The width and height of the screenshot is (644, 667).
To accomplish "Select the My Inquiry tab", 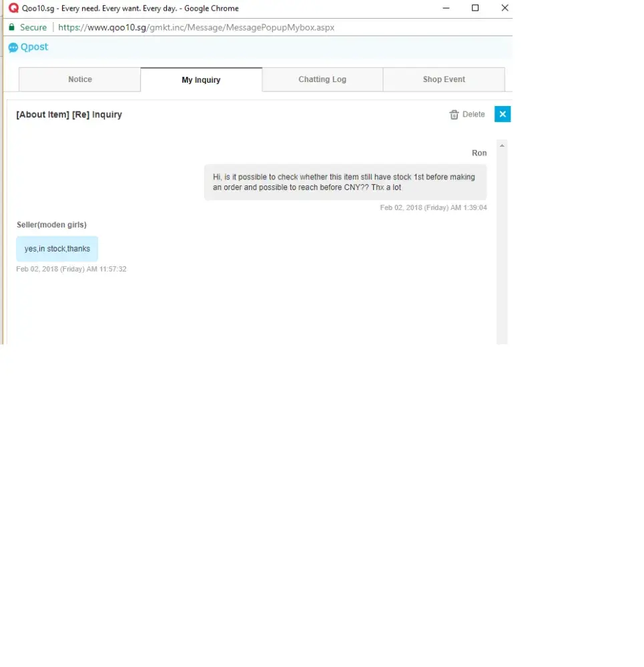I will [201, 80].
